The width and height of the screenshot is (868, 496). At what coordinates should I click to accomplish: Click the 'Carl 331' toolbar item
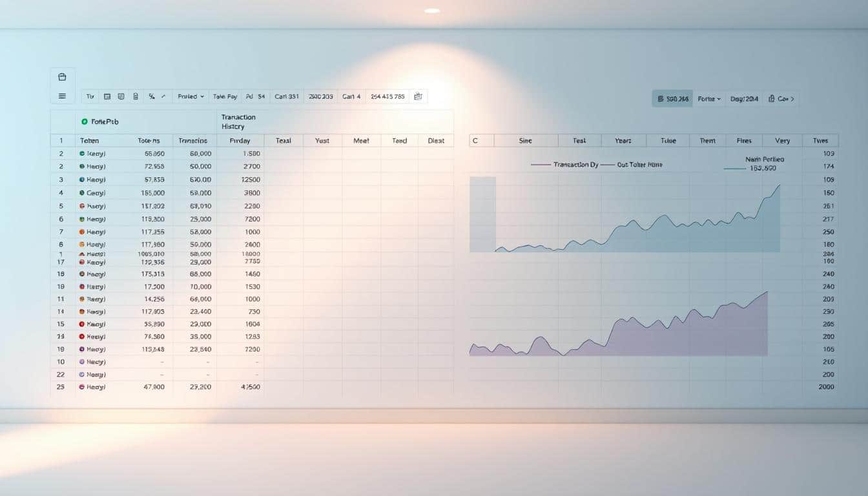pos(286,96)
